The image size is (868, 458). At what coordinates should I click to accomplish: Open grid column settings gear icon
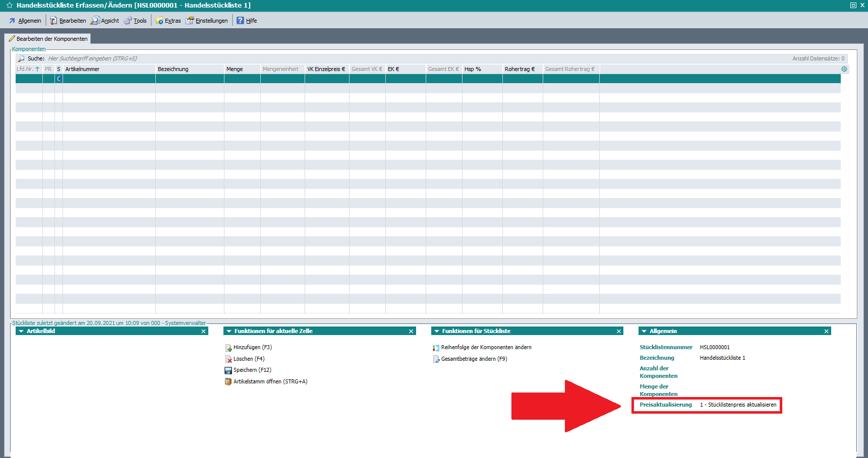tap(844, 69)
